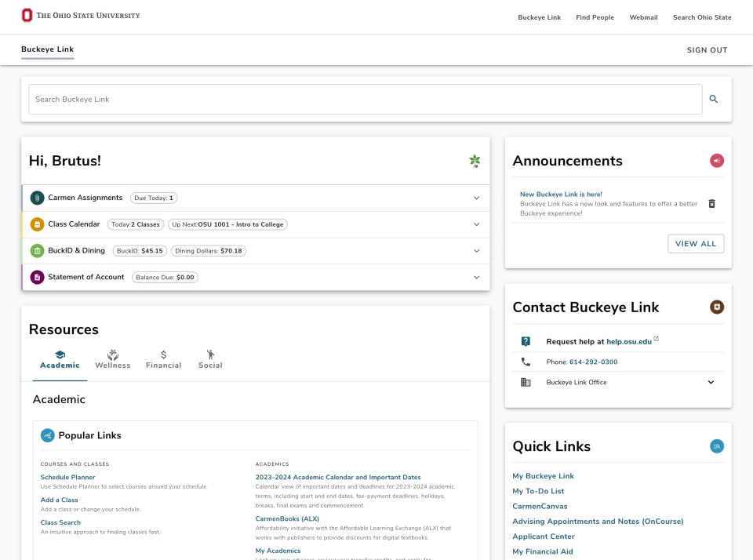
Task: Click the Dining Dollars: $70.18 badge
Action: pos(209,251)
